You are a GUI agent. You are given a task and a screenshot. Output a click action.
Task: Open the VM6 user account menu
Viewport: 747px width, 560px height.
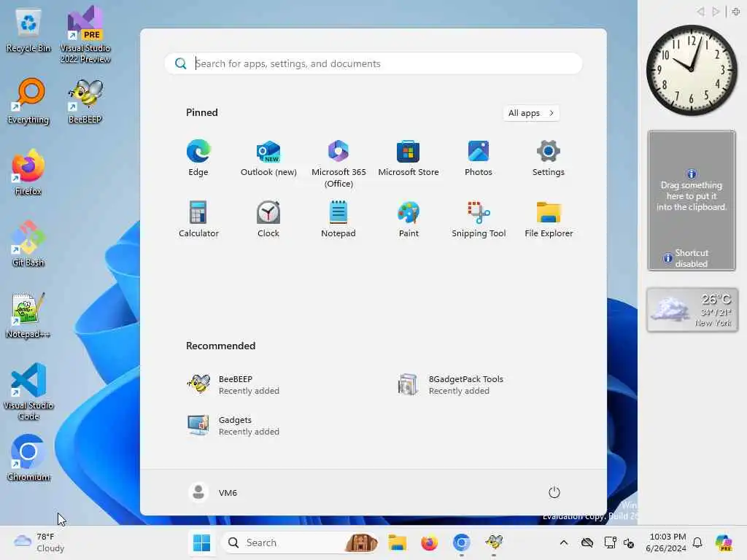(x=212, y=492)
